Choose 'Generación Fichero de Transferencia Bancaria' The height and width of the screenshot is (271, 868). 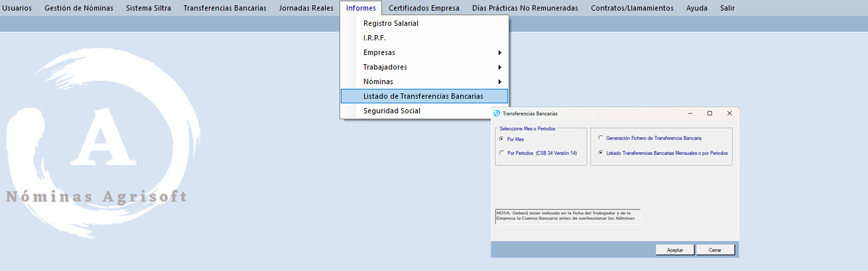(601, 138)
